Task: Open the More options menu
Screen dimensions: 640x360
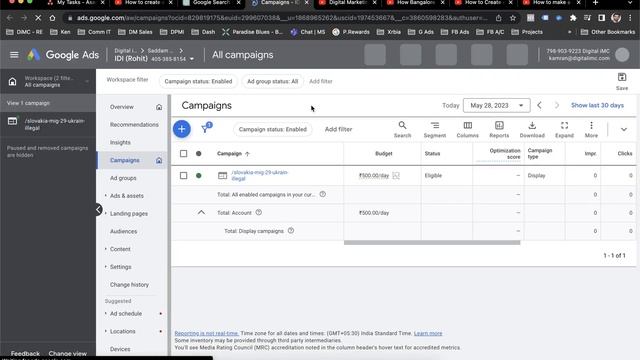Action: point(591,129)
